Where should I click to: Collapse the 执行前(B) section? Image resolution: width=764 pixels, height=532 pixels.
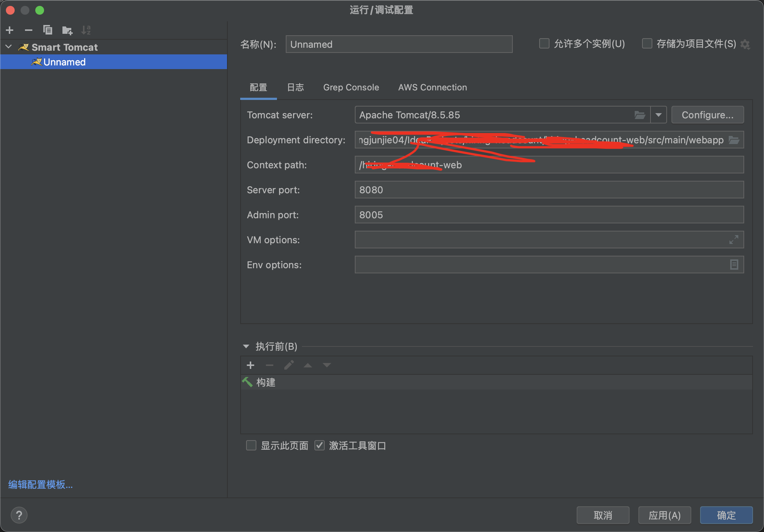pyautogui.click(x=246, y=346)
